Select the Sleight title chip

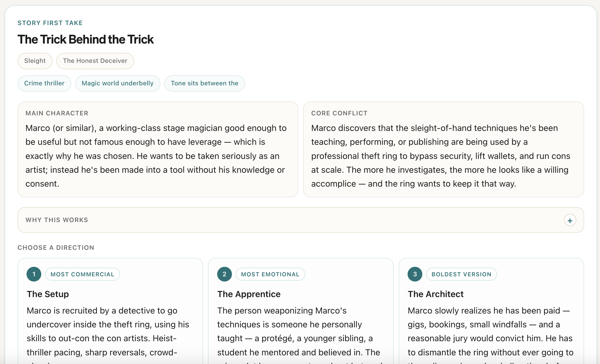35,61
